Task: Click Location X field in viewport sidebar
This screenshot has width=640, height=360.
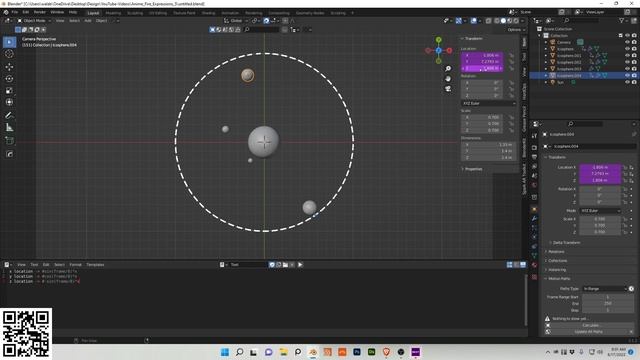Action: (x=482, y=55)
